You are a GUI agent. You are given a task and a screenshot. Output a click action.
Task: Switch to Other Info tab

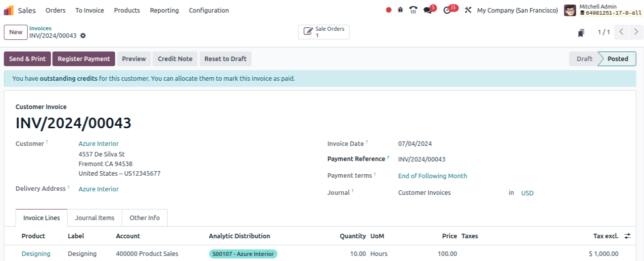[145, 218]
